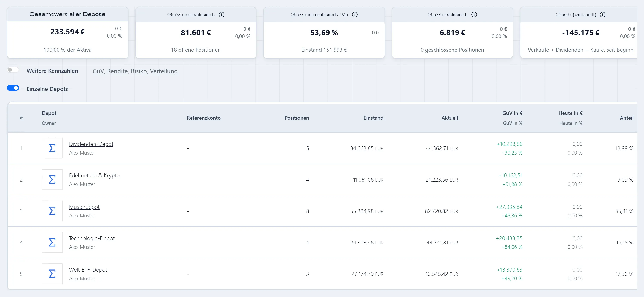644x297 pixels.
Task: Click sigma icon of Technologie-Depot
Action: pos(52,242)
